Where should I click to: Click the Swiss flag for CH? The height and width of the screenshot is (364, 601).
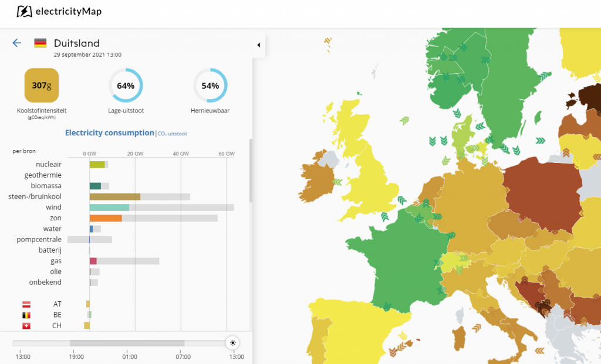[26, 326]
